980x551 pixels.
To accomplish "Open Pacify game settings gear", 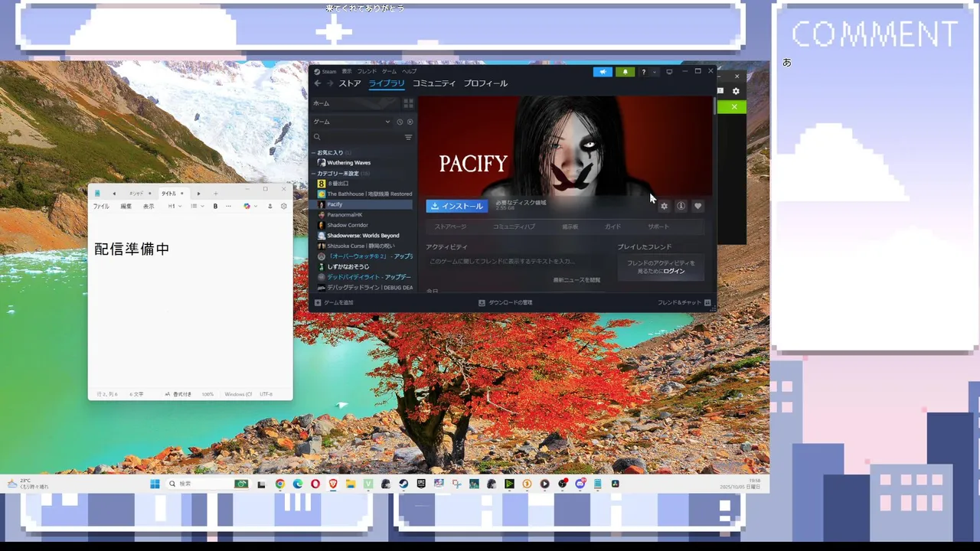I will [x=664, y=206].
